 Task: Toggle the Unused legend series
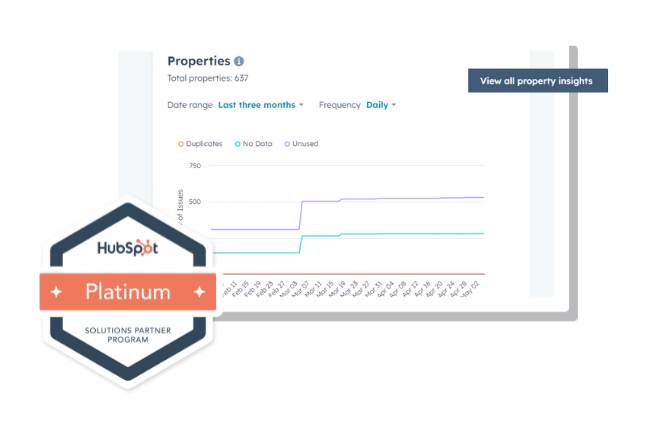pyautogui.click(x=301, y=144)
